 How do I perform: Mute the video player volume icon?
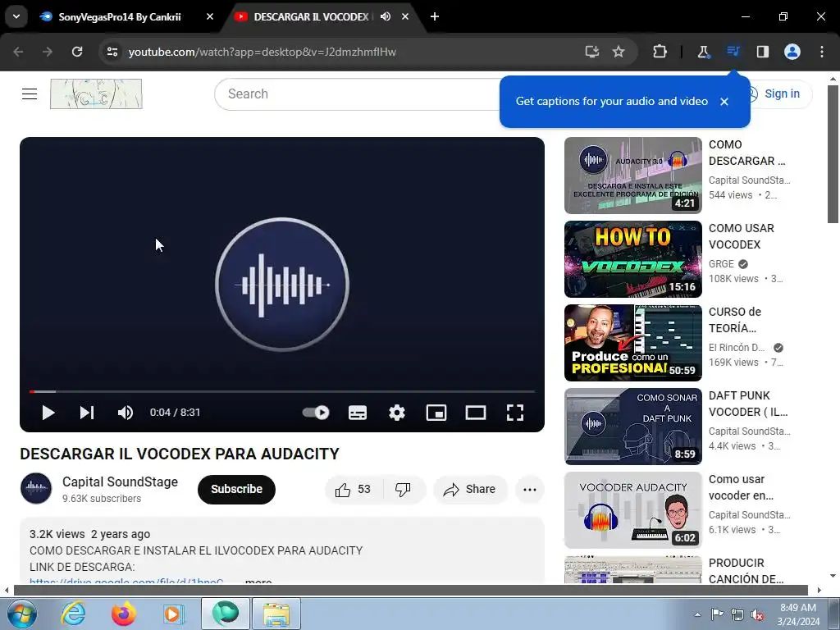pos(126,413)
